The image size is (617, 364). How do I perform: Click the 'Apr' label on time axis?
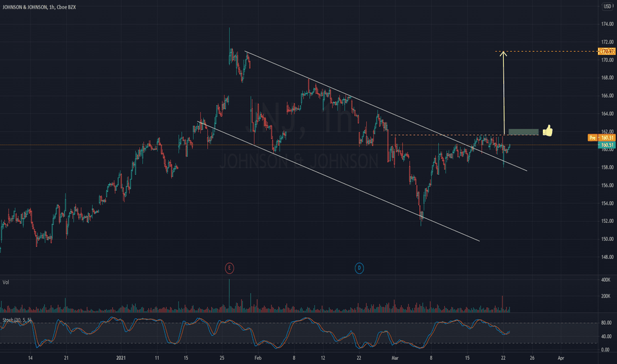(561, 357)
